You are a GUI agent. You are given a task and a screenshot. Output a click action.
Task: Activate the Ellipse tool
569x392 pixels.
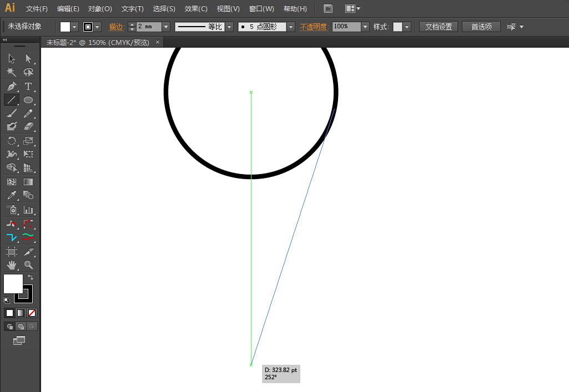coord(28,100)
